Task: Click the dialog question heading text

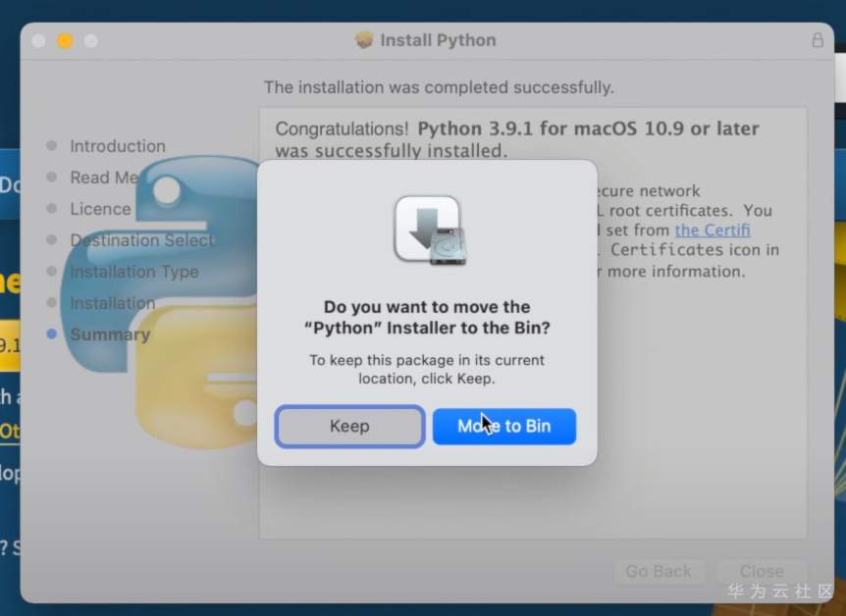Action: pyautogui.click(x=427, y=317)
